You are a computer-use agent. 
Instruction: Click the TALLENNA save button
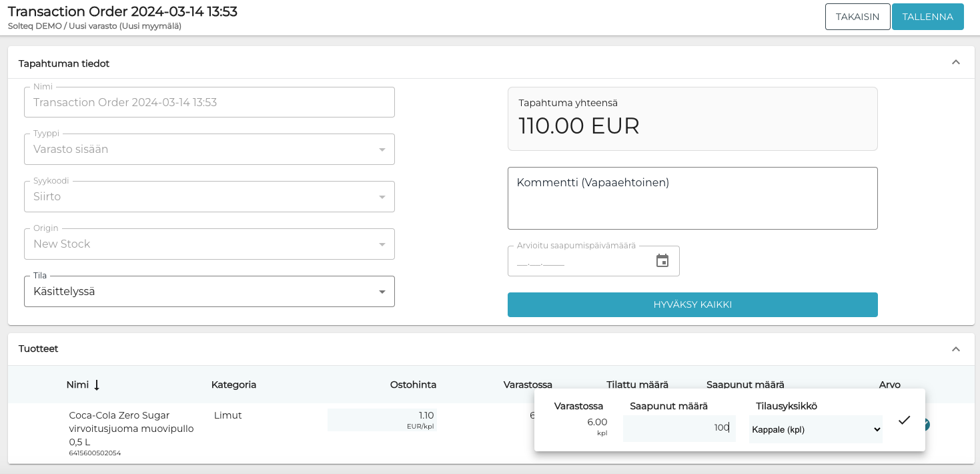(927, 17)
